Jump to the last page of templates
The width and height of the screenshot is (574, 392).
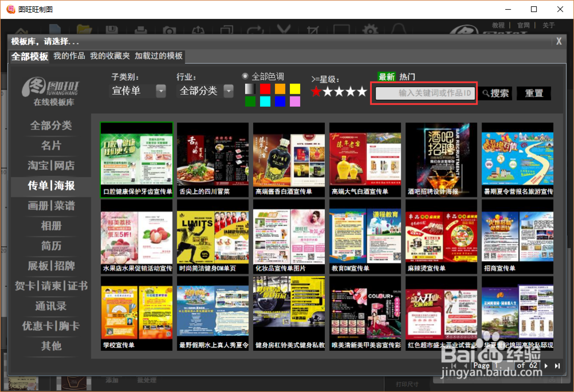(x=557, y=366)
